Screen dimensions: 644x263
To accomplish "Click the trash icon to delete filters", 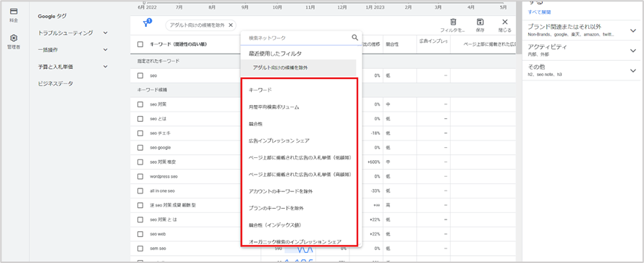I will [453, 22].
